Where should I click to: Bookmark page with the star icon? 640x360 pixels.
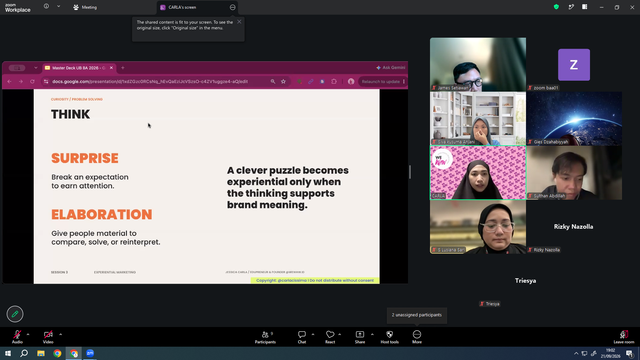point(283,82)
